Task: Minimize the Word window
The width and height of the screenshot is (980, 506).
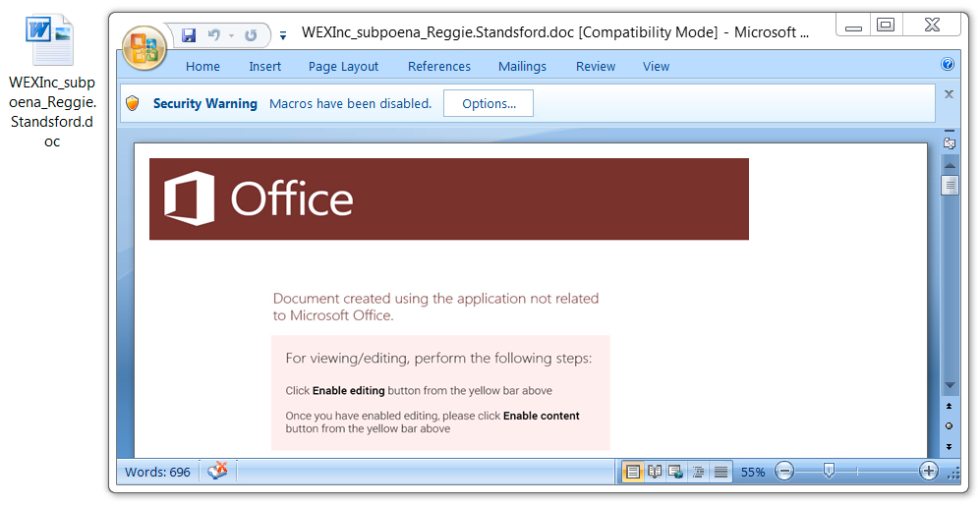Action: click(854, 26)
